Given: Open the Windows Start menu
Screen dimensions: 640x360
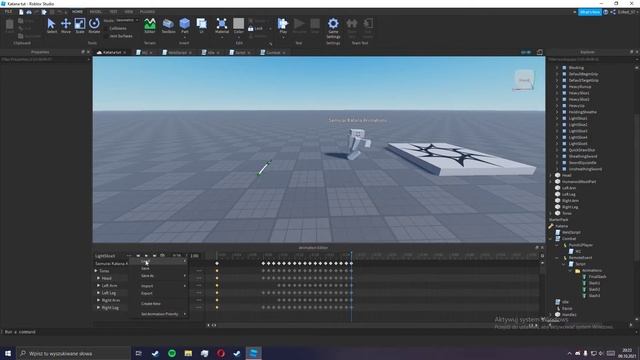Looking at the screenshot, I should coord(8,353).
